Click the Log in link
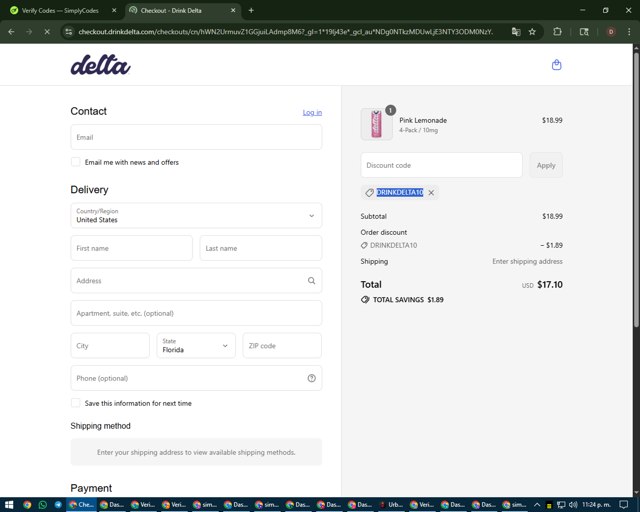Image resolution: width=640 pixels, height=512 pixels. tap(312, 112)
